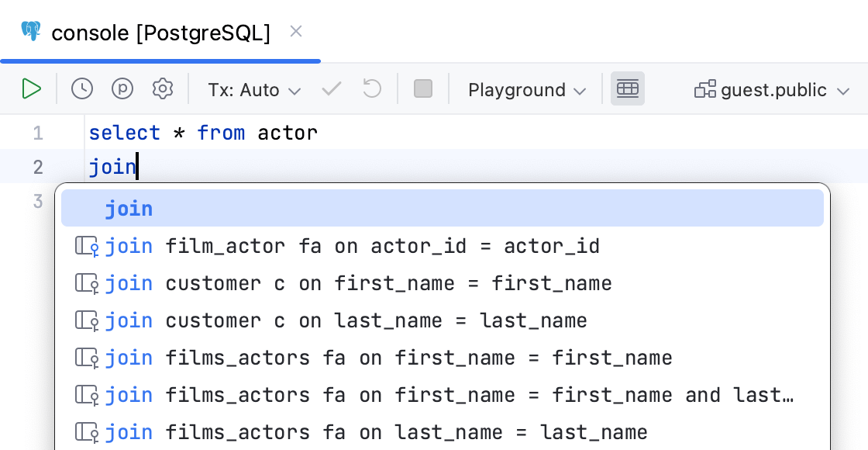Commit the transaction using the checkmark icon

pos(331,88)
